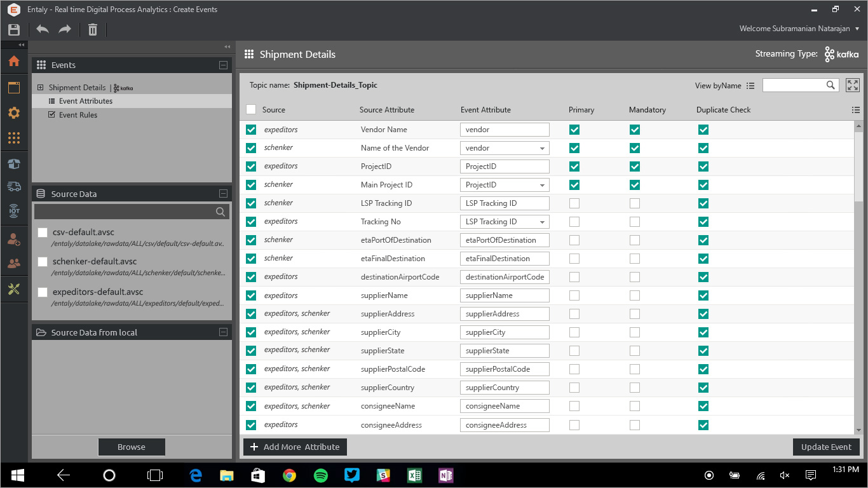This screenshot has width=868, height=488.
Task: Enable Primary for LSP Tracking ID row
Action: 574,203
